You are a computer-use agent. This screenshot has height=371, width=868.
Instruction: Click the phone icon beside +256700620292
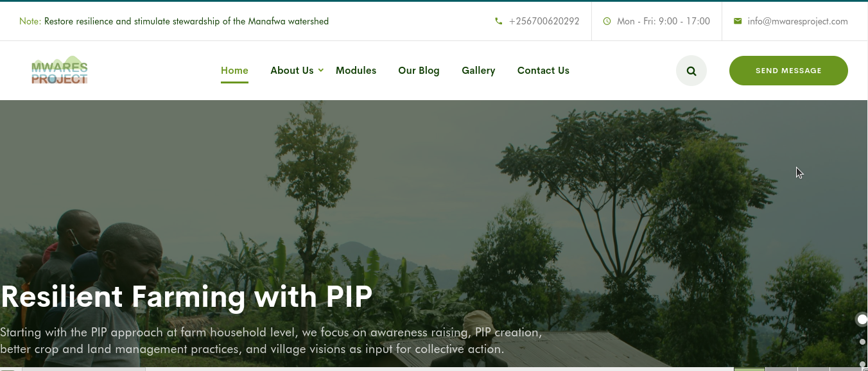(499, 21)
